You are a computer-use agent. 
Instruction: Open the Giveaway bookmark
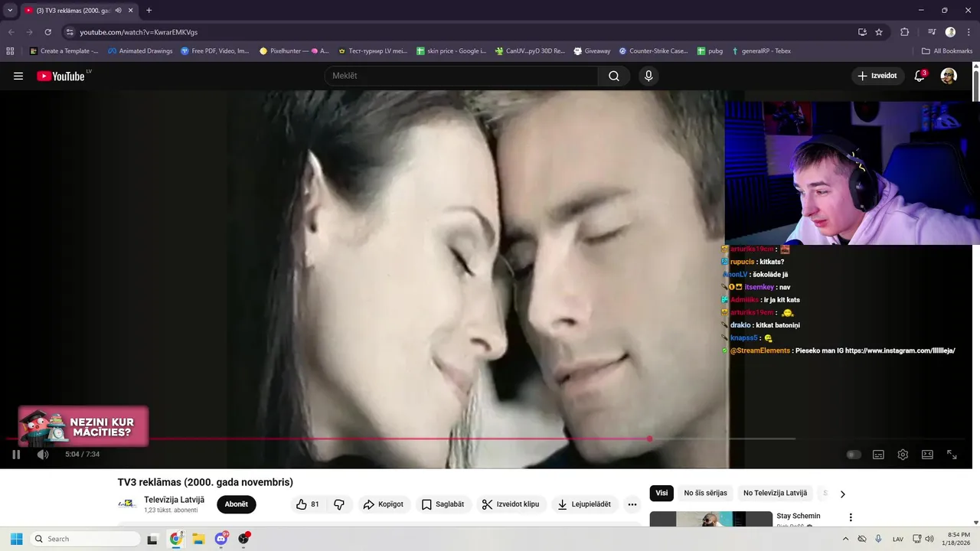592,51
